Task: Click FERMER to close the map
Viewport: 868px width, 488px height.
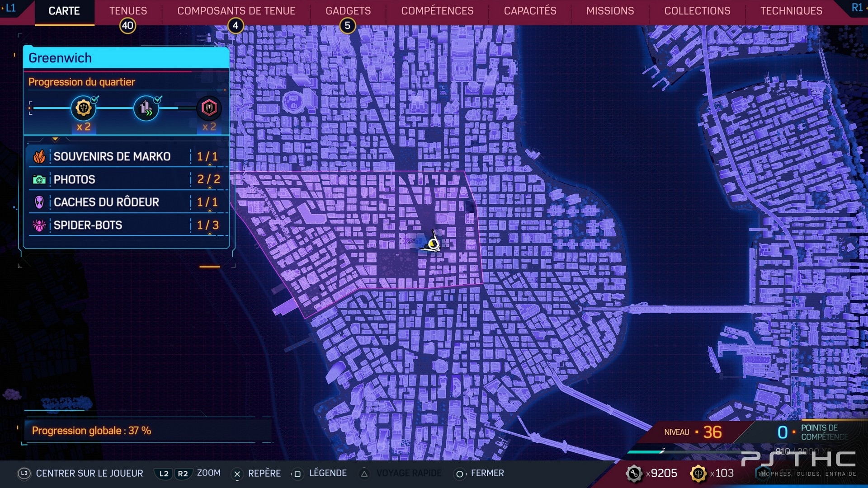Action: point(487,473)
